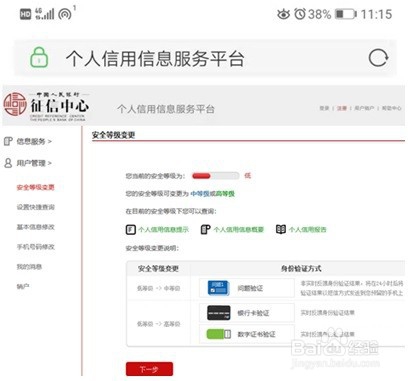Click the 用户销户 link in header
Screen dimensions: 408x381
click(364, 108)
